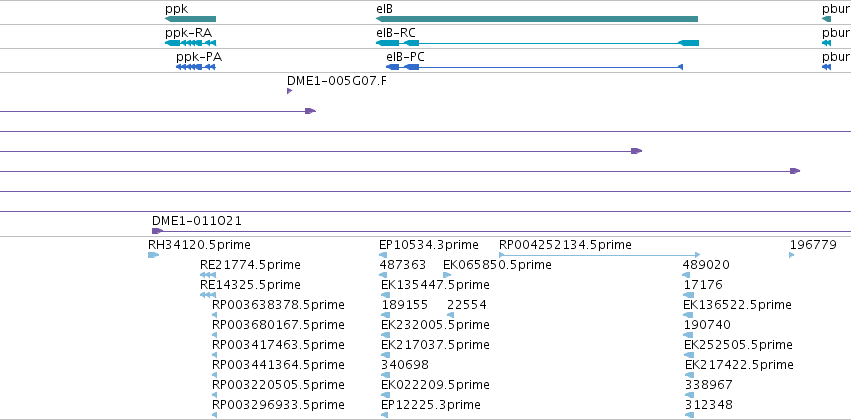
Task: Click the DME1-005G07.F clone end label
Action: tap(336, 81)
